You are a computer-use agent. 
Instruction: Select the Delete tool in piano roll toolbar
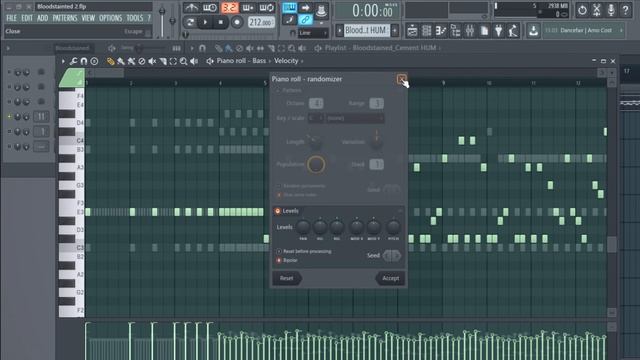pos(142,62)
